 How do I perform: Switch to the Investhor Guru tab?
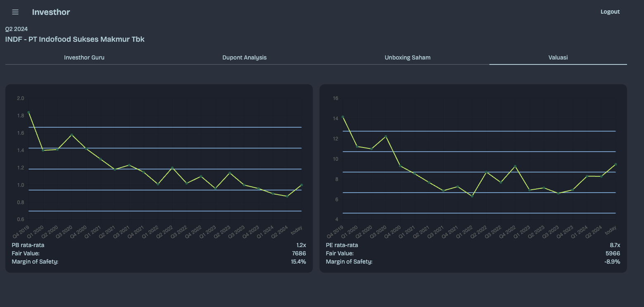(x=84, y=57)
